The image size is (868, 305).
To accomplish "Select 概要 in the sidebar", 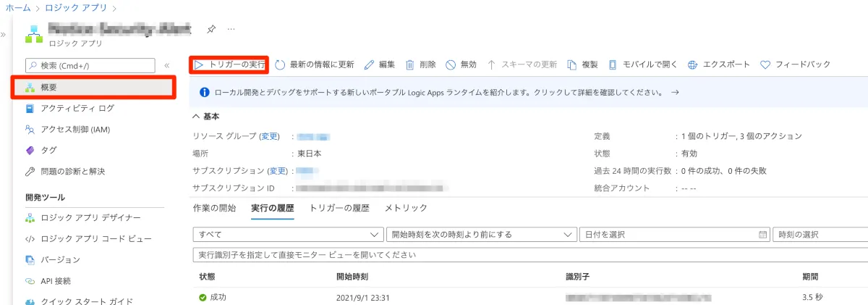I will [x=94, y=87].
